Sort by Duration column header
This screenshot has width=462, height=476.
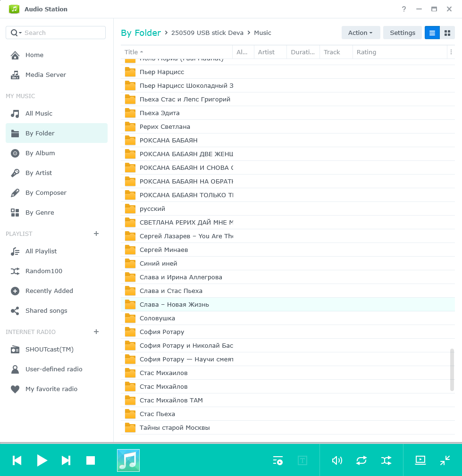[303, 52]
